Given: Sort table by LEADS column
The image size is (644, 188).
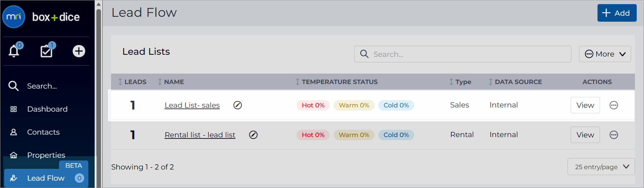Looking at the screenshot, I should pos(132,82).
